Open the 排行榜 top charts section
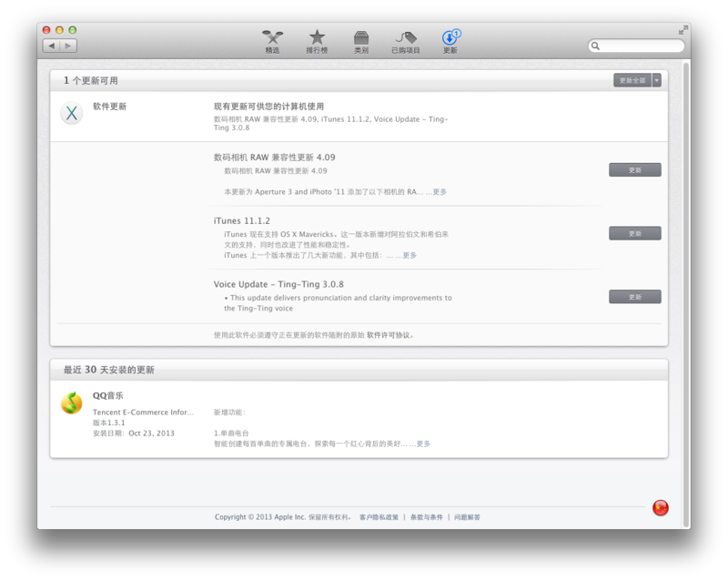728x581 pixels. point(317,42)
